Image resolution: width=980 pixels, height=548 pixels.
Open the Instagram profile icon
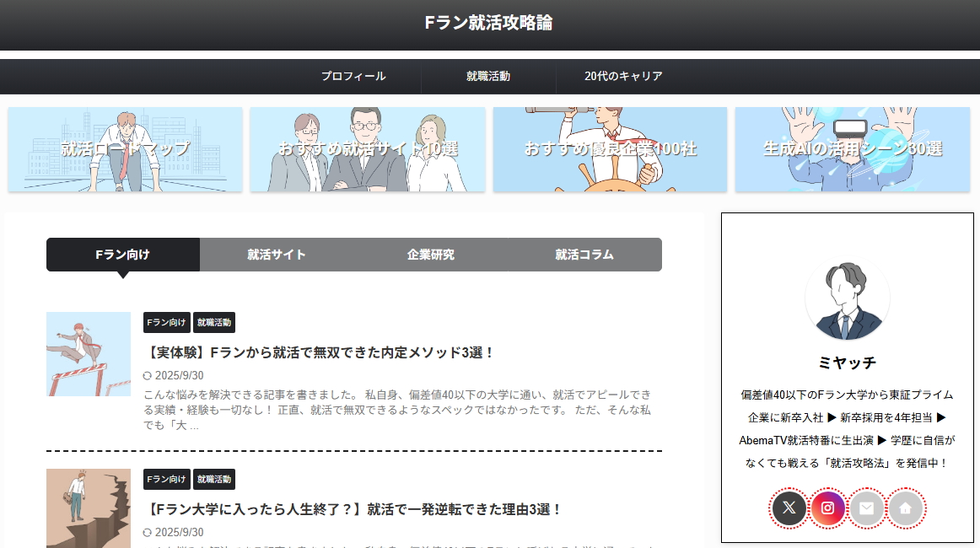click(x=827, y=508)
